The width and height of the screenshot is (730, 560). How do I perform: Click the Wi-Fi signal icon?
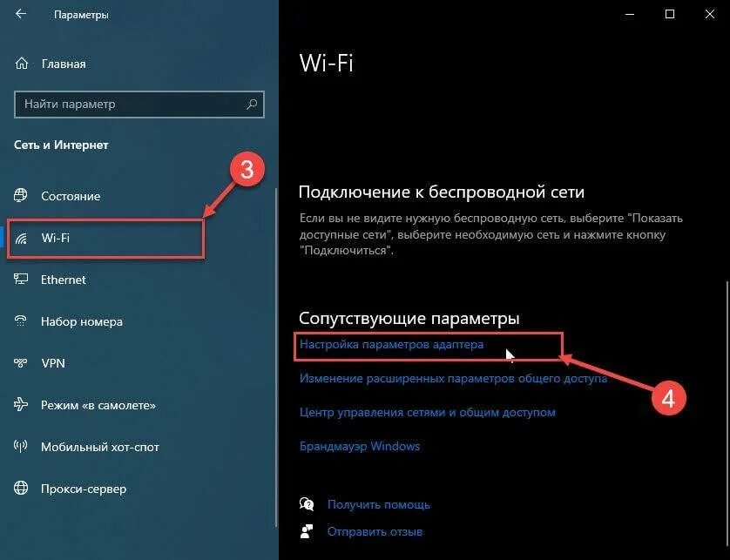(21, 238)
